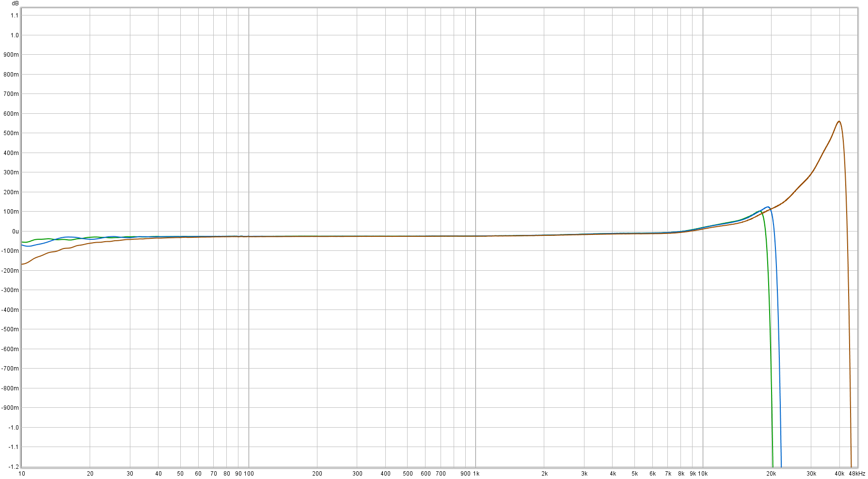
Task: Click the blue trace's peak near 20k
Action: coord(768,207)
